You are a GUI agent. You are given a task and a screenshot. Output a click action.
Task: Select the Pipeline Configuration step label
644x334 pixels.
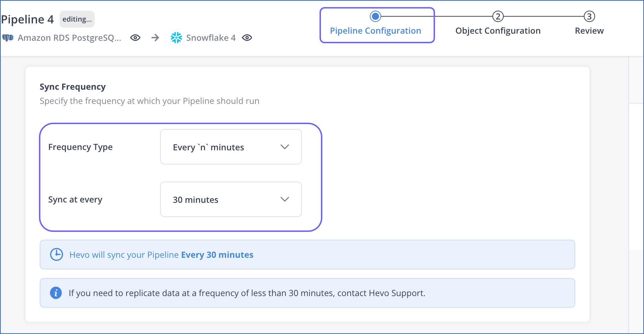point(375,30)
